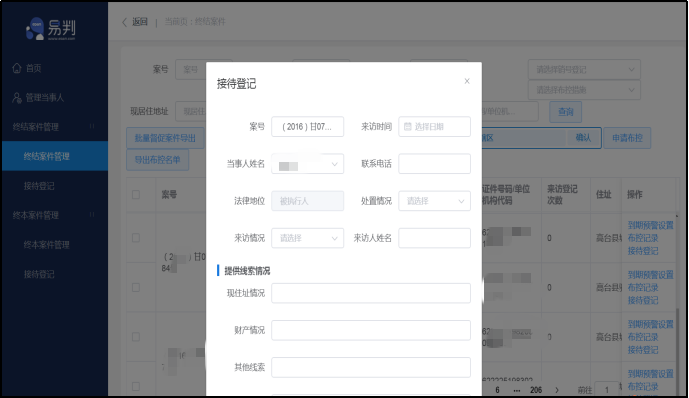
Task: Click calendar icon in 来访时间 field
Action: [x=407, y=127]
